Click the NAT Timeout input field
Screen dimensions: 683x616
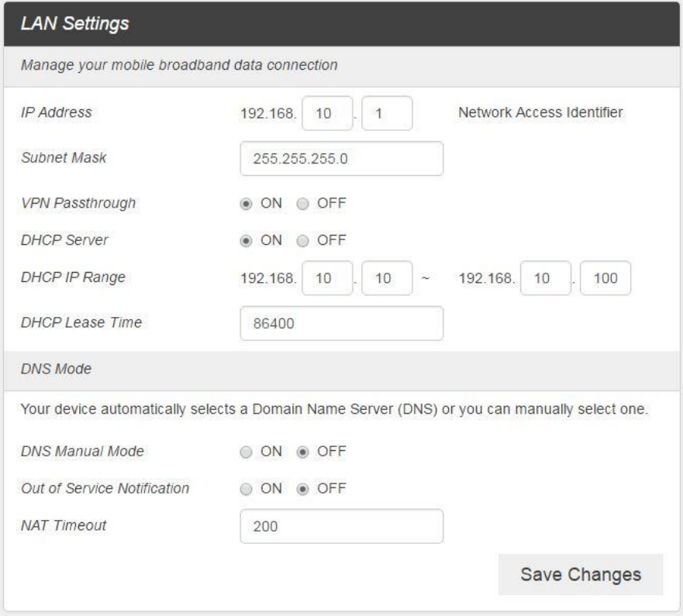click(342, 527)
